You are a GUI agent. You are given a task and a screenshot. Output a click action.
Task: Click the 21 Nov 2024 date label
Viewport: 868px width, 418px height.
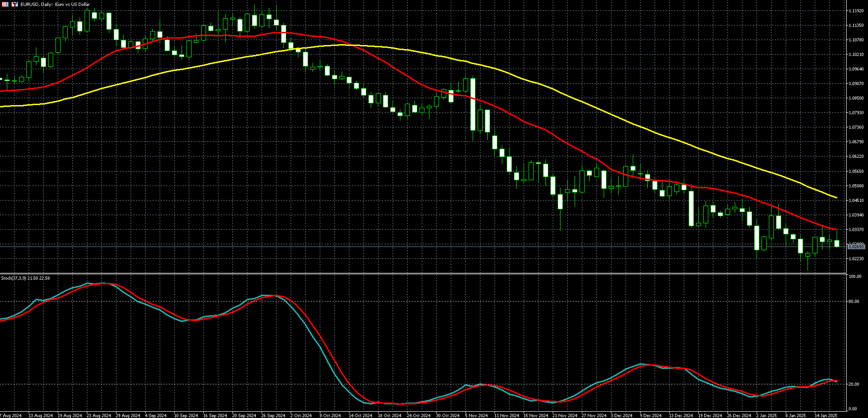click(565, 415)
